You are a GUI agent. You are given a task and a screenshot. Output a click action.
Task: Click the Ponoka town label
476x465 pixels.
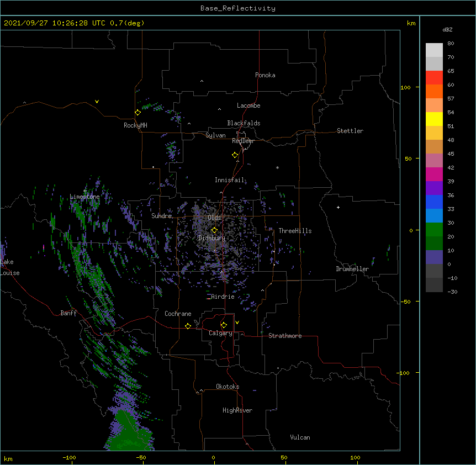coord(265,75)
